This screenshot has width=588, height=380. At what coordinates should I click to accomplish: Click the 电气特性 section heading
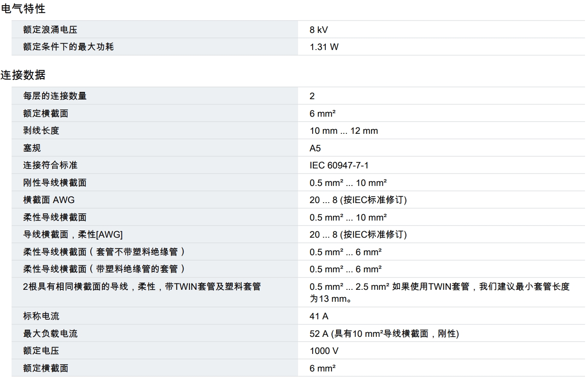[x=23, y=9]
